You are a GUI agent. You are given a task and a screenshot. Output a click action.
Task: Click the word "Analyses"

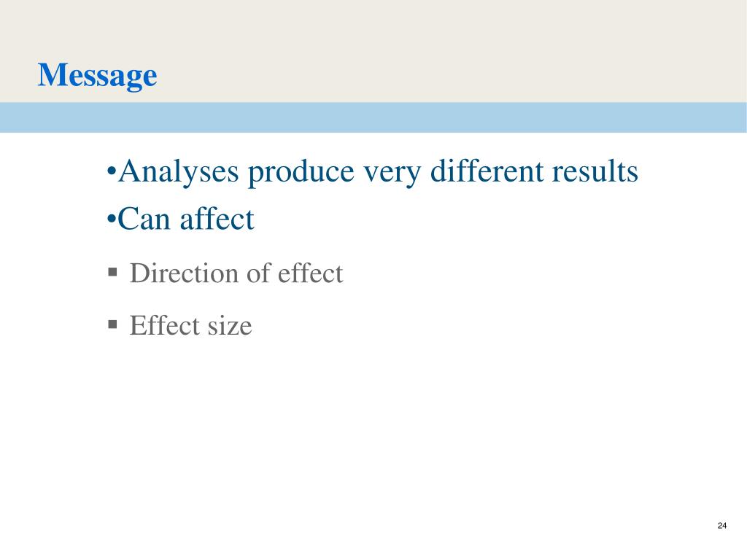tap(179, 172)
